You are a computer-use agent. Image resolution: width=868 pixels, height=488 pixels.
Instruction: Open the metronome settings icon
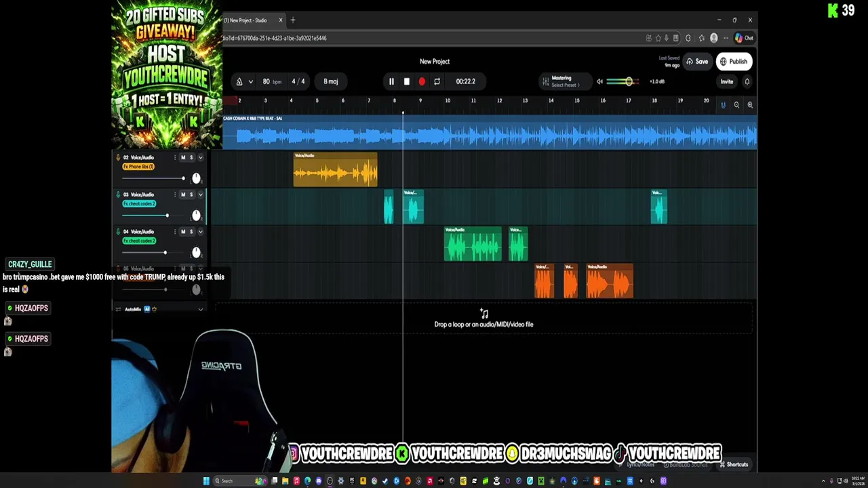(239, 81)
